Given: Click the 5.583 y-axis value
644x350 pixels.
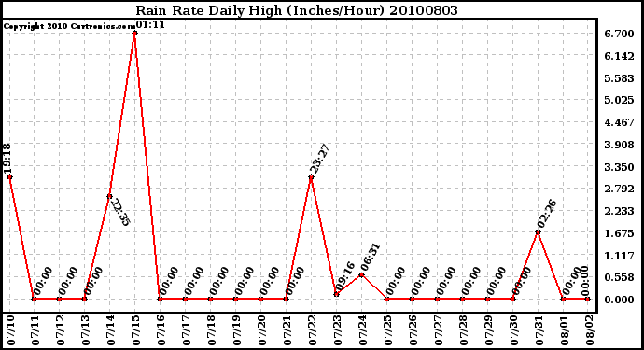Looking at the screenshot, I should pyautogui.click(x=620, y=78).
